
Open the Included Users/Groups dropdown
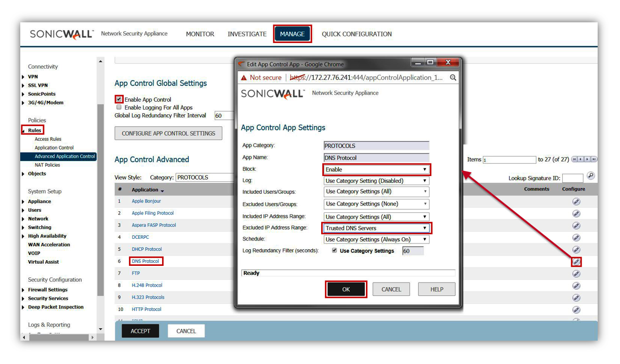tap(376, 192)
